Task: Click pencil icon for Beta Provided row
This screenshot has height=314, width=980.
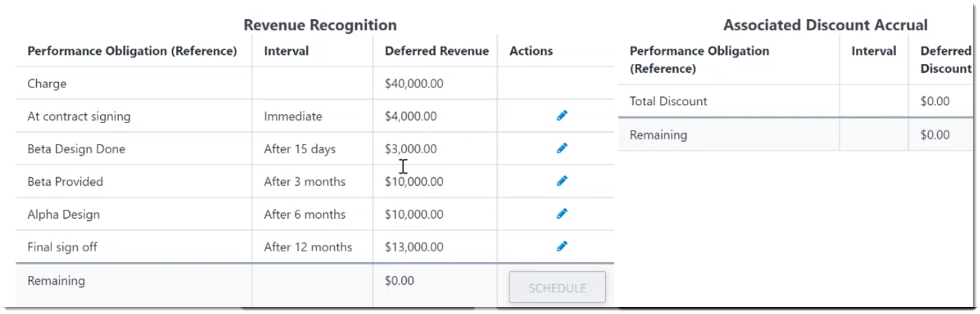Action: (x=562, y=181)
